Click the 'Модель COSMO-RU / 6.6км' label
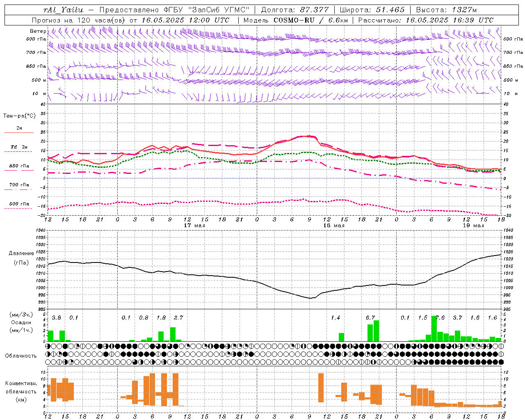 click(295, 20)
